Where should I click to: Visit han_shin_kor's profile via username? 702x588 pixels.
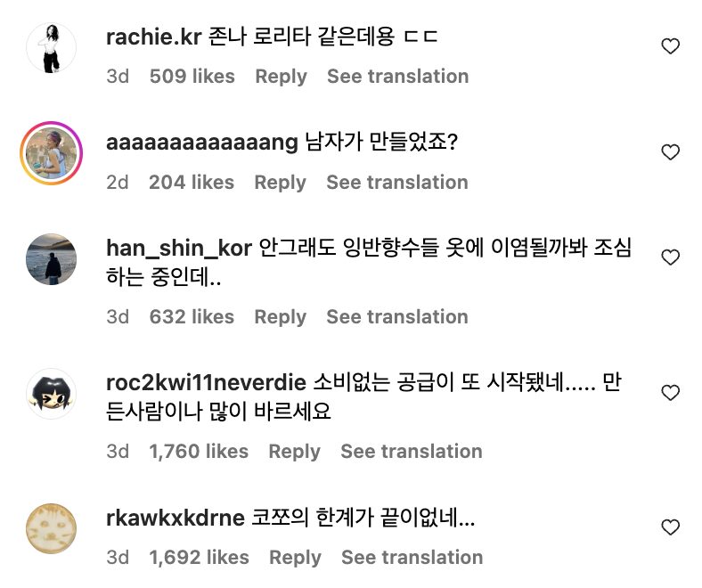coord(179,249)
